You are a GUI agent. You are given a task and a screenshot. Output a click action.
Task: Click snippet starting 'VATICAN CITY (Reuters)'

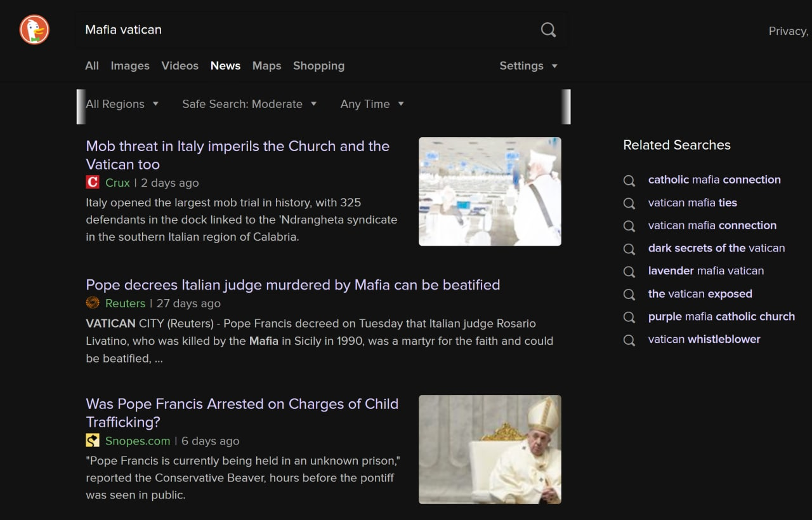coord(320,341)
